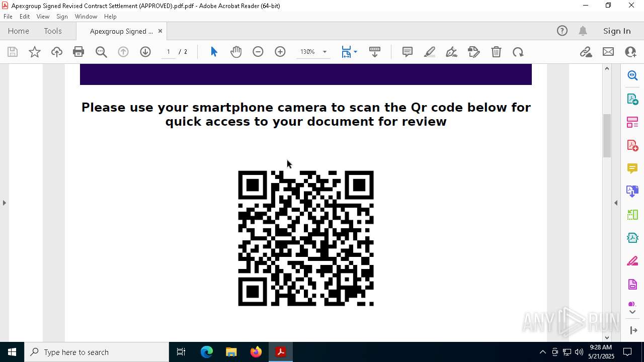Click the page number input field
Viewport: 644px width, 362px height.
[169, 52]
